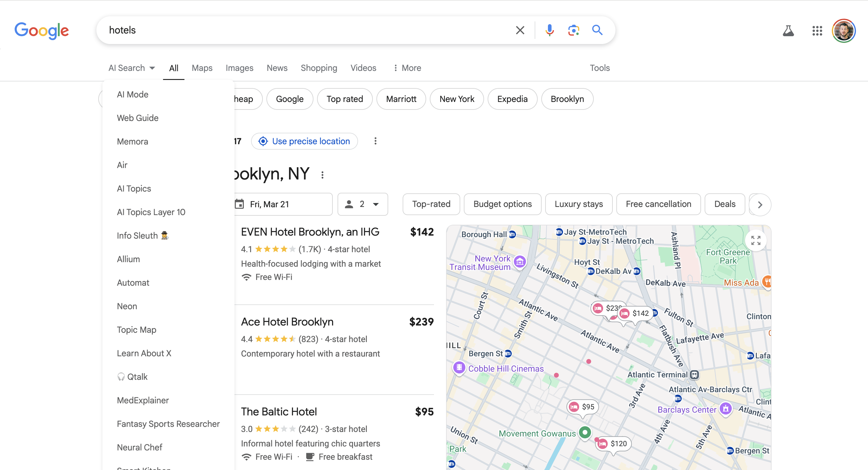This screenshot has height=470, width=868.
Task: Submit search using the magnifying glass icon
Action: coord(597,30)
